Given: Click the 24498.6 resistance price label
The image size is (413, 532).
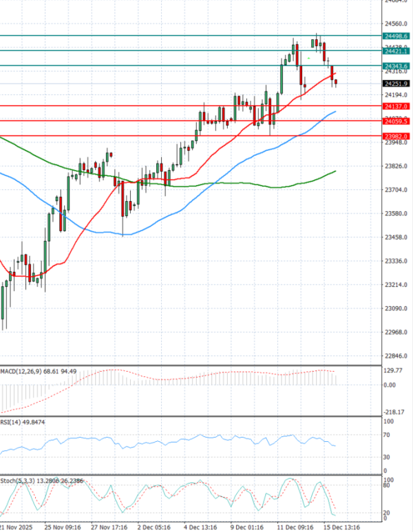Looking at the screenshot, I should click(396, 36).
